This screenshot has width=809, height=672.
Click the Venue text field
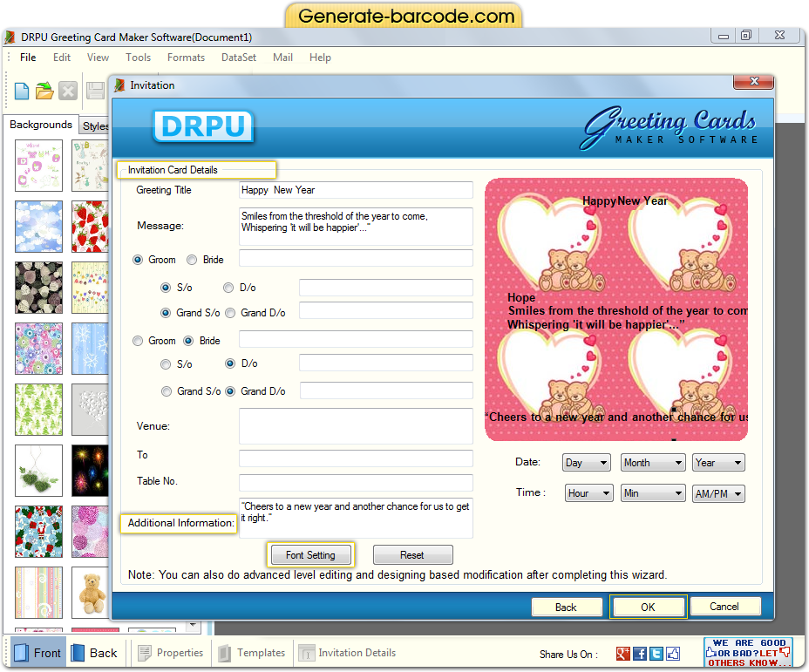point(356,426)
